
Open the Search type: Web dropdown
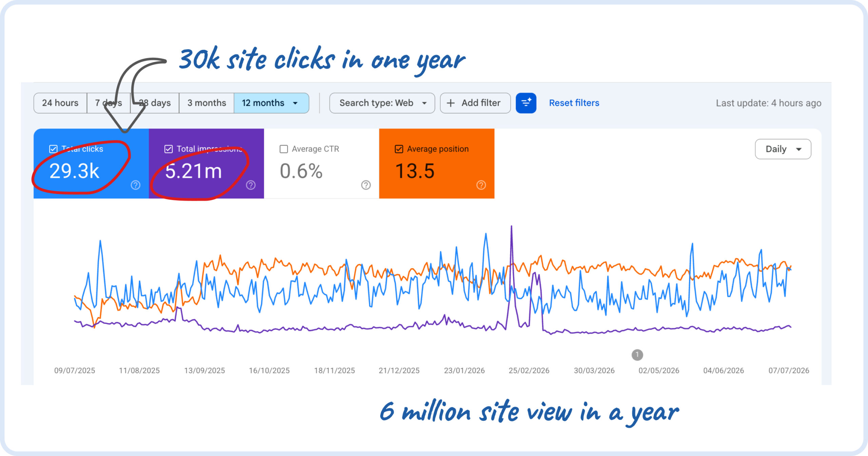(382, 103)
